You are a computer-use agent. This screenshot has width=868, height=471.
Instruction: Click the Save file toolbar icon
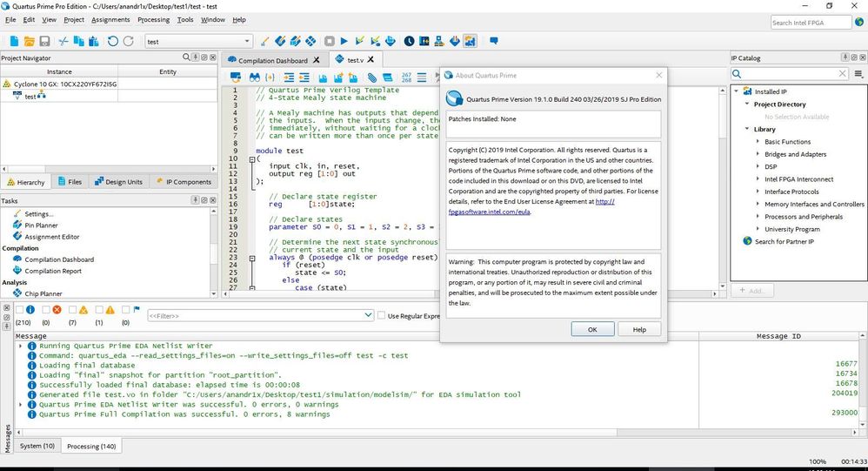coord(44,41)
